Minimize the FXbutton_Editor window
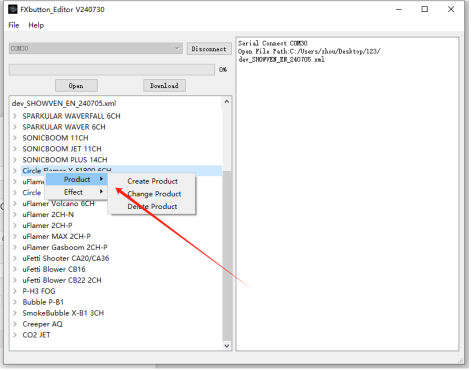The image size is (471, 370). (399, 9)
